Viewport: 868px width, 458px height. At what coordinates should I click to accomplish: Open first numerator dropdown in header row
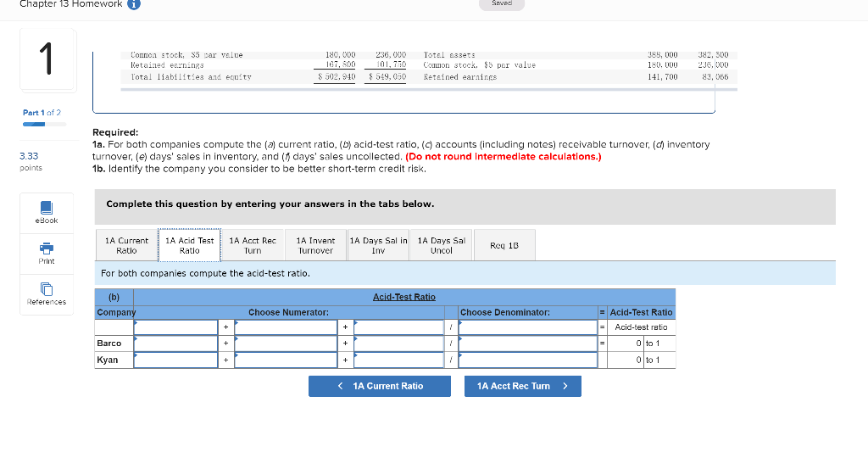point(175,327)
